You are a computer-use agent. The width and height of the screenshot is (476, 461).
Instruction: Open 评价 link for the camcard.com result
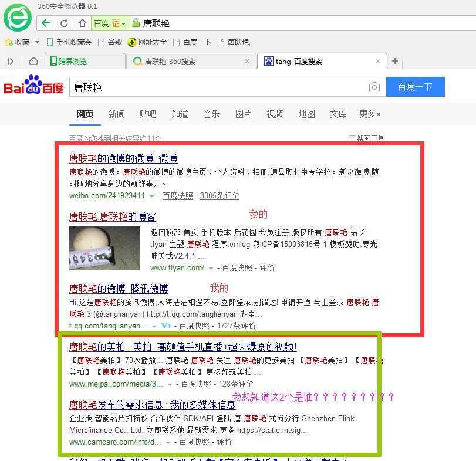(224, 442)
